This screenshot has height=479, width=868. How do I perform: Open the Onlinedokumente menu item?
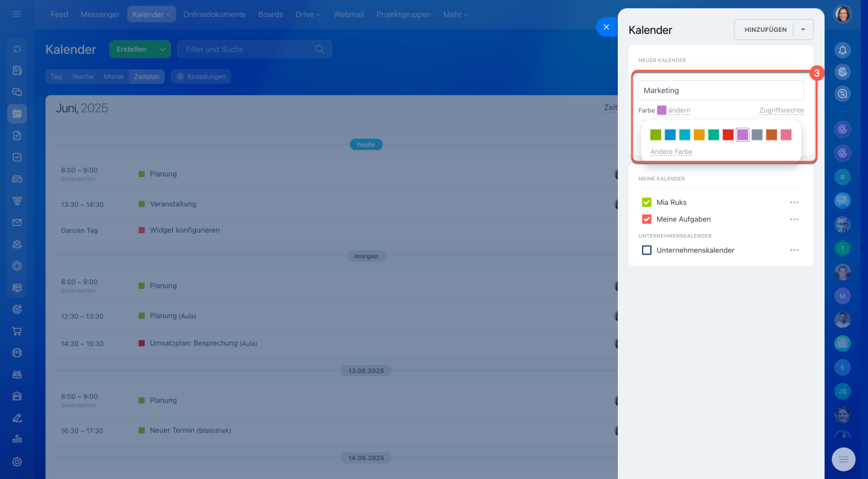[214, 14]
